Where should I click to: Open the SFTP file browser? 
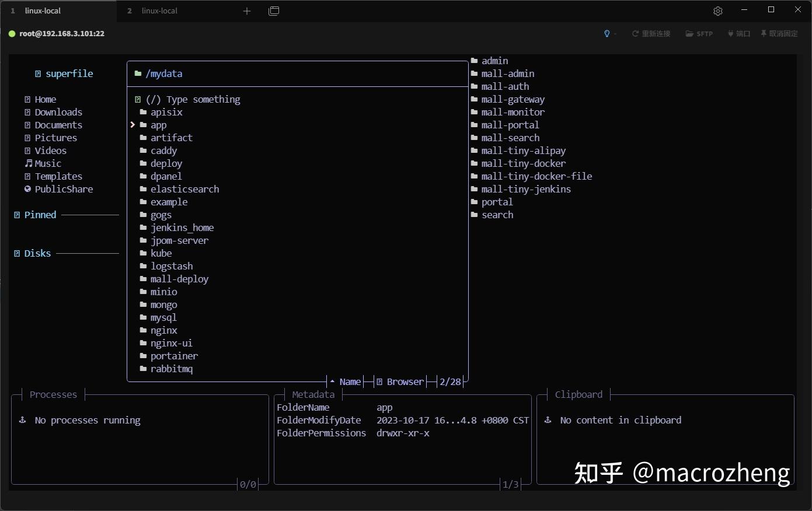point(699,33)
